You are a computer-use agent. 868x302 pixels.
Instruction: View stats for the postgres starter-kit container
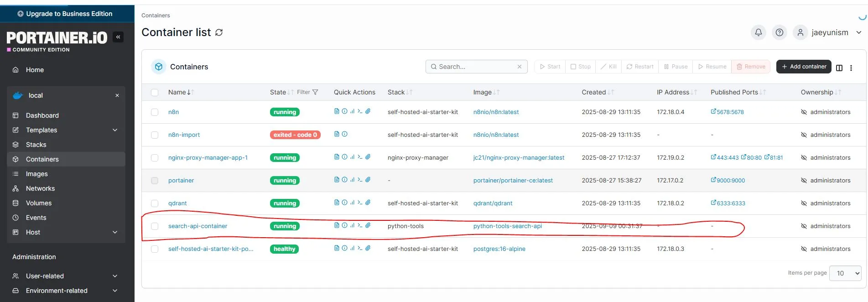coord(352,248)
